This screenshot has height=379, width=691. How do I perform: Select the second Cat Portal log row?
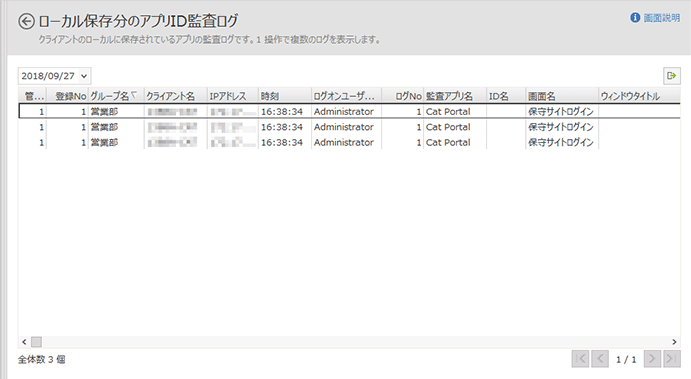point(349,127)
